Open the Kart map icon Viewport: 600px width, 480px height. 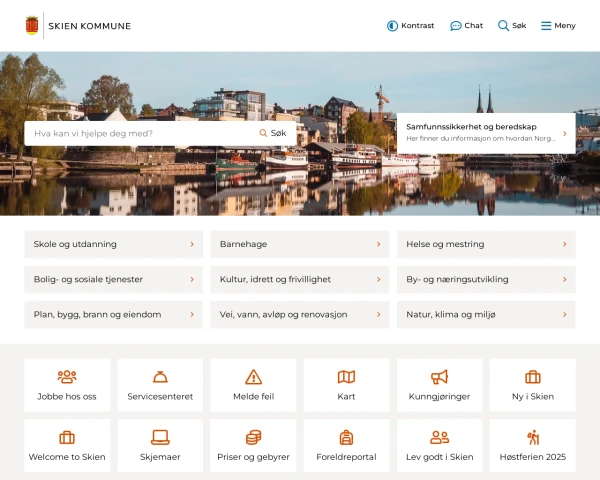[346, 377]
